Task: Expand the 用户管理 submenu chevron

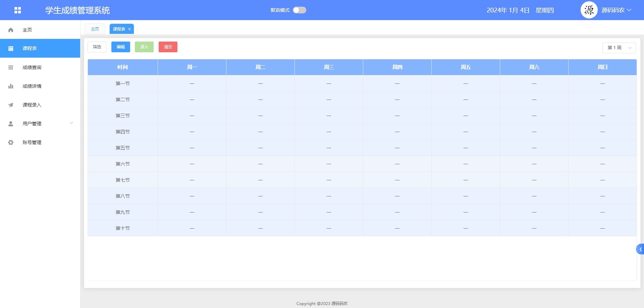Action: (x=71, y=123)
